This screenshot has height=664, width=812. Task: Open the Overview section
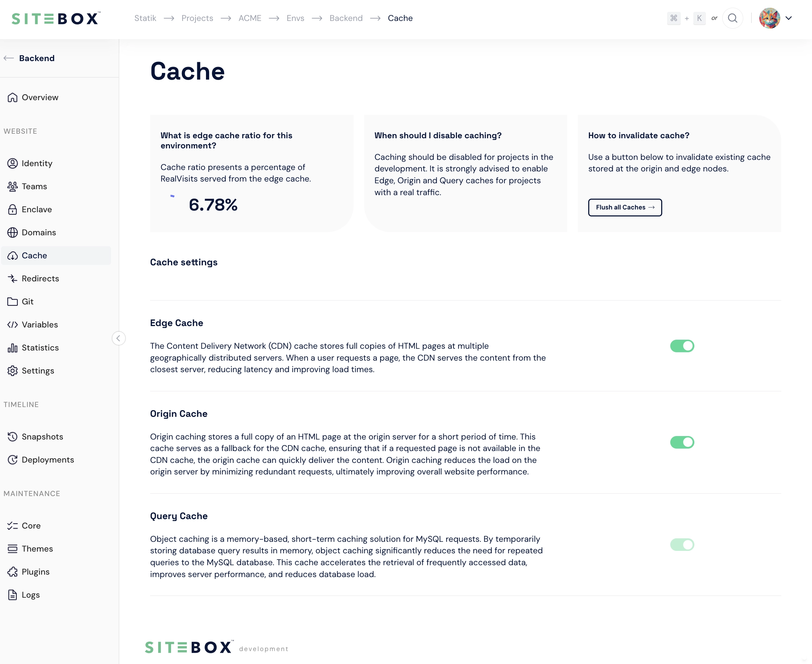pyautogui.click(x=40, y=97)
